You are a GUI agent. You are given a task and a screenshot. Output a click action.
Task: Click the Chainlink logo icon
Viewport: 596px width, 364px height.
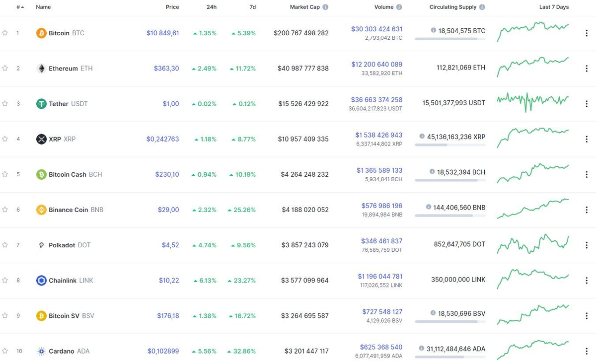[x=41, y=281]
